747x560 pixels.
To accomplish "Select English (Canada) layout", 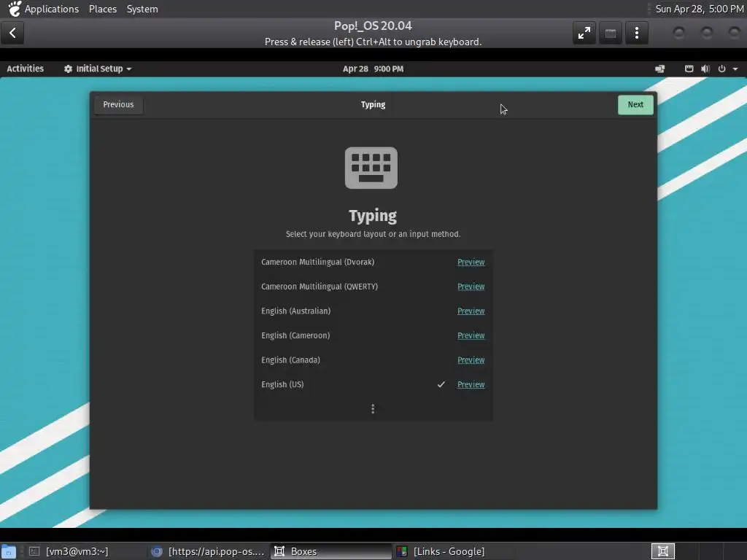I will pyautogui.click(x=373, y=360).
